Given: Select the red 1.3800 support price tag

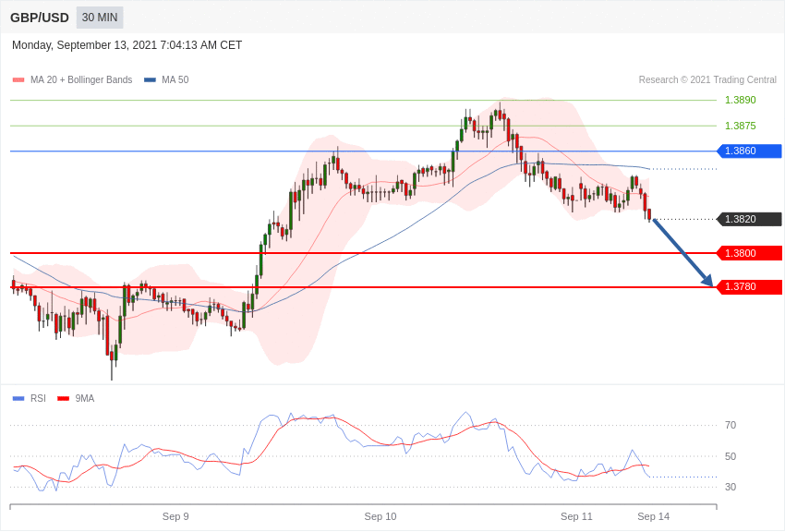Looking at the screenshot, I should point(750,253).
